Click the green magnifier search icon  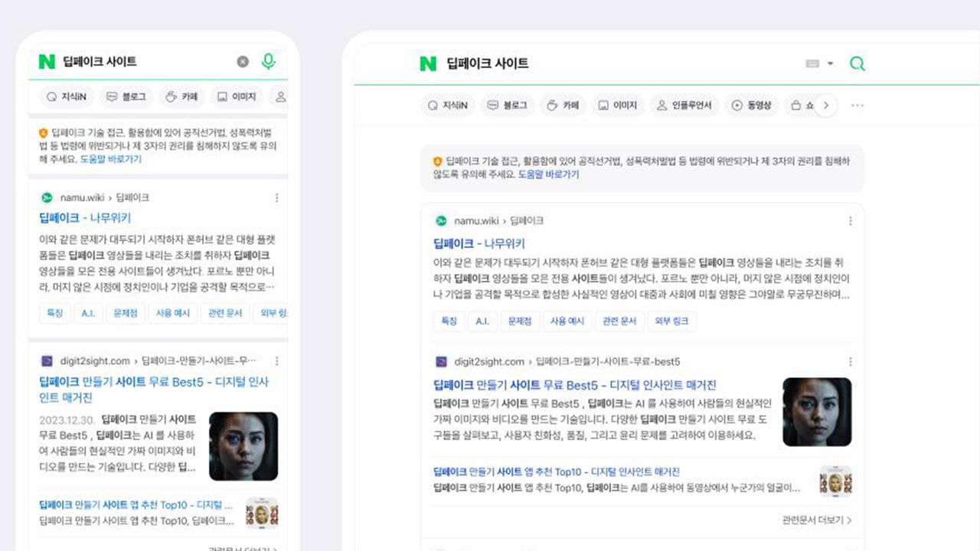(x=857, y=64)
